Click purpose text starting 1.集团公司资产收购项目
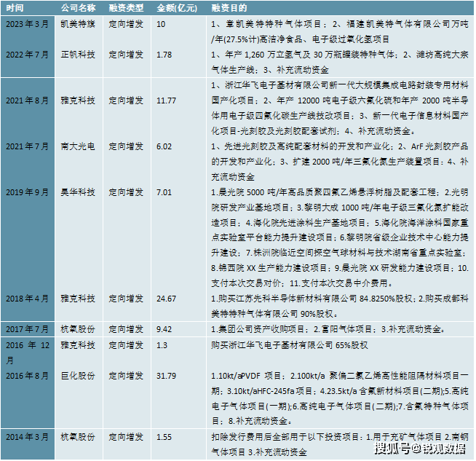476x461 pixels. [x=328, y=329]
